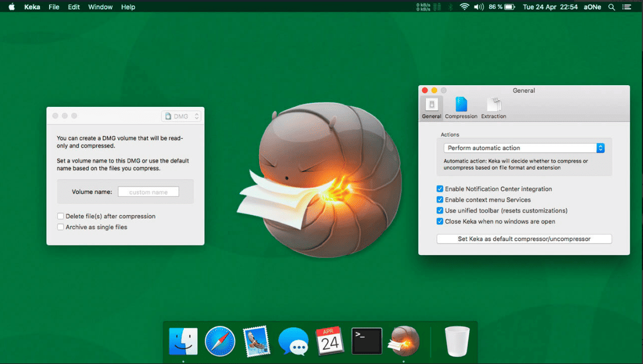
Task: Switch to the Extraction preferences tab
Action: tap(493, 108)
